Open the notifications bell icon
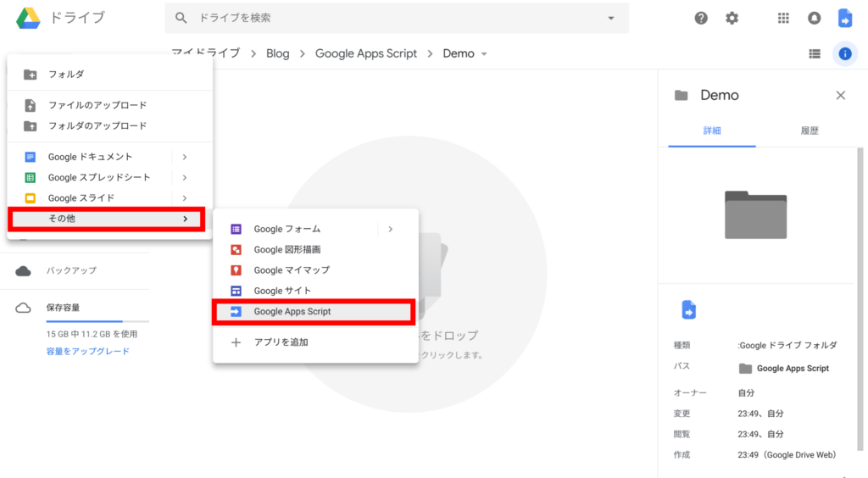 814,18
